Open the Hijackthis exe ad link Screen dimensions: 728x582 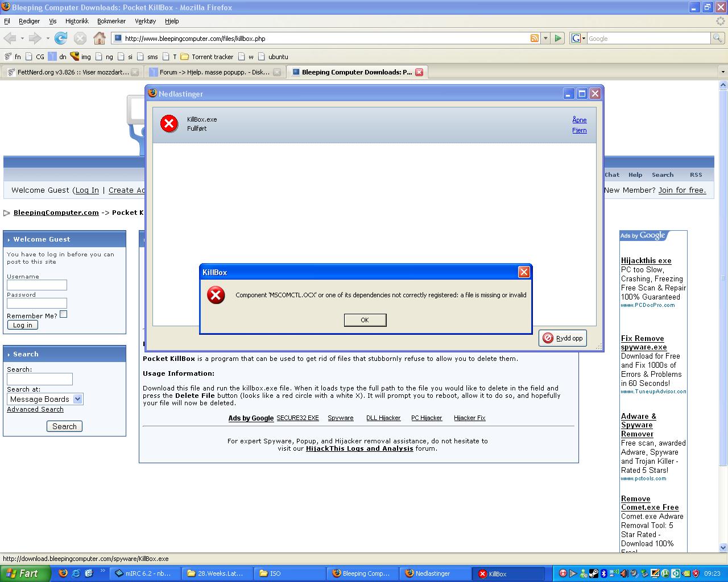tap(646, 261)
